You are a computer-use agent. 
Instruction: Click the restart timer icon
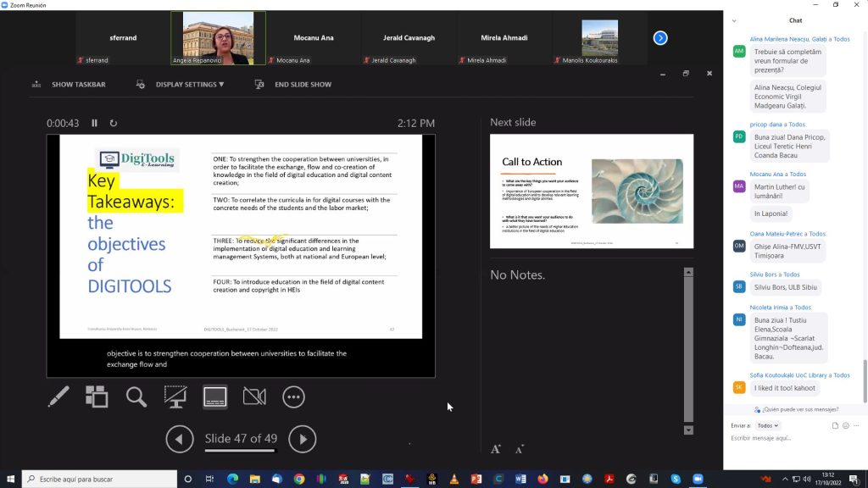(x=113, y=124)
